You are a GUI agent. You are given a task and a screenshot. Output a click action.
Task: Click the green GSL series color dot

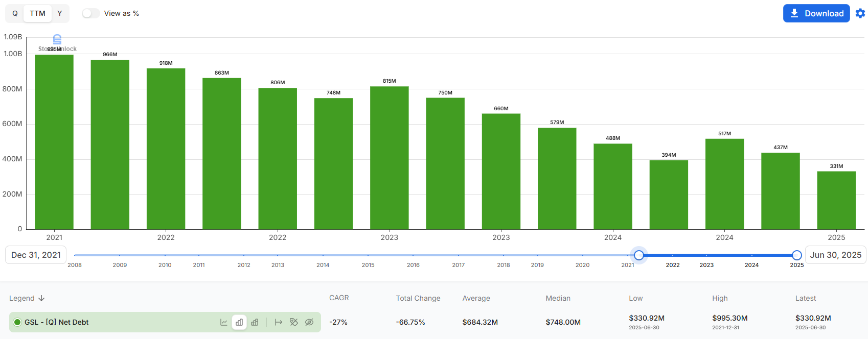pos(17,322)
